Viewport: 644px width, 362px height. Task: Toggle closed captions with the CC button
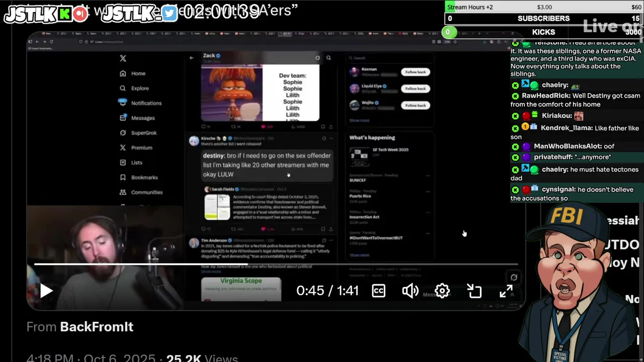click(x=378, y=291)
